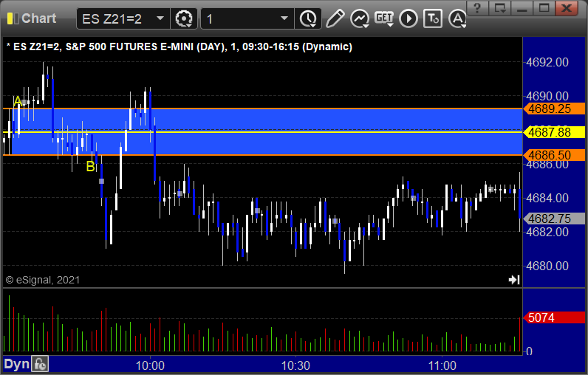Viewport: 588px width, 375px height.
Task: Click the yellow 4687.88 price label
Action: pos(554,132)
